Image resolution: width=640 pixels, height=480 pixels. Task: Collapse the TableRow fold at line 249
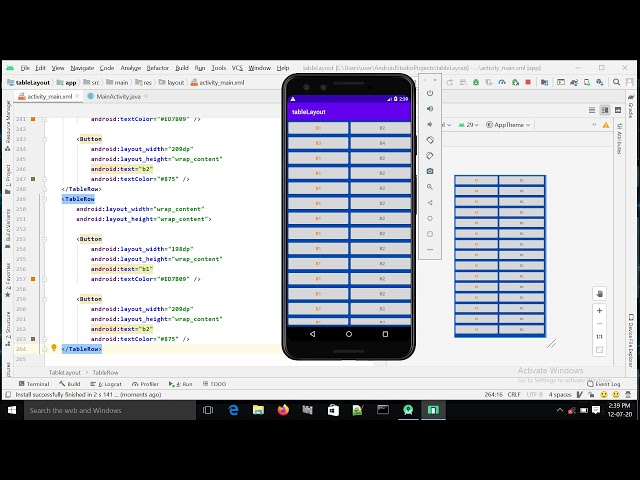tap(44, 199)
